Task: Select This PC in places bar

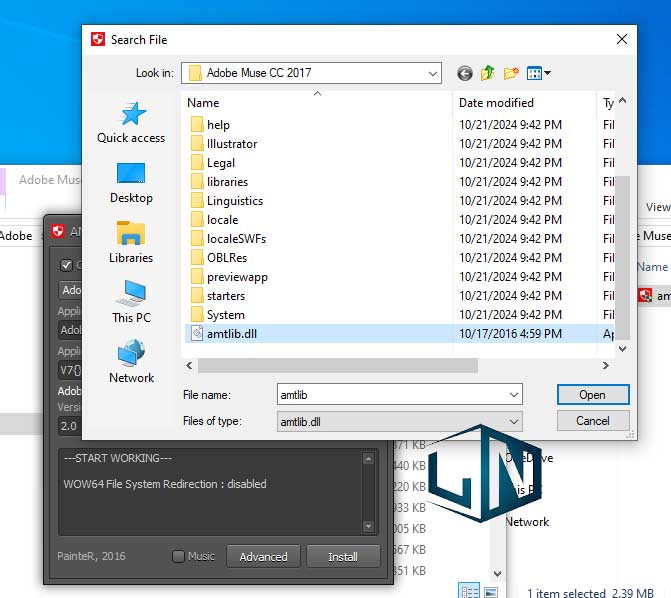Action: [x=131, y=302]
